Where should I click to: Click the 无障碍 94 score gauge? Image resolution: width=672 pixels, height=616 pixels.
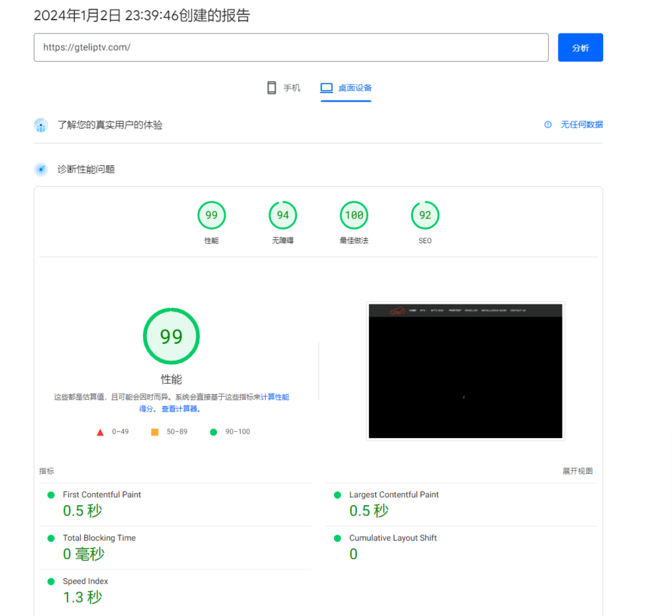point(282,215)
